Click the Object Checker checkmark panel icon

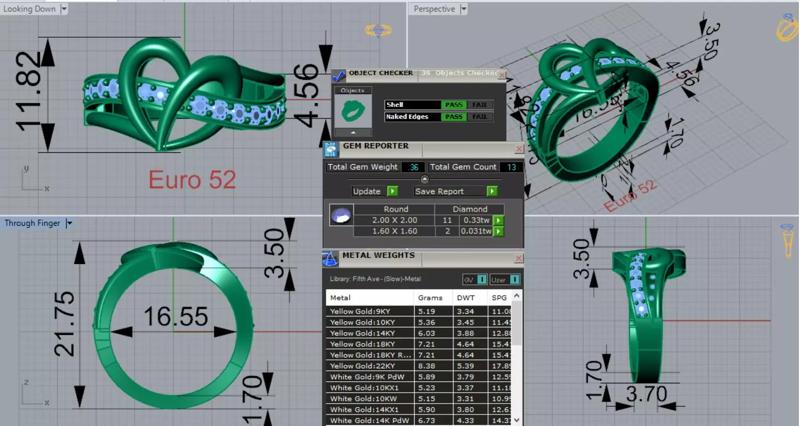click(x=339, y=76)
